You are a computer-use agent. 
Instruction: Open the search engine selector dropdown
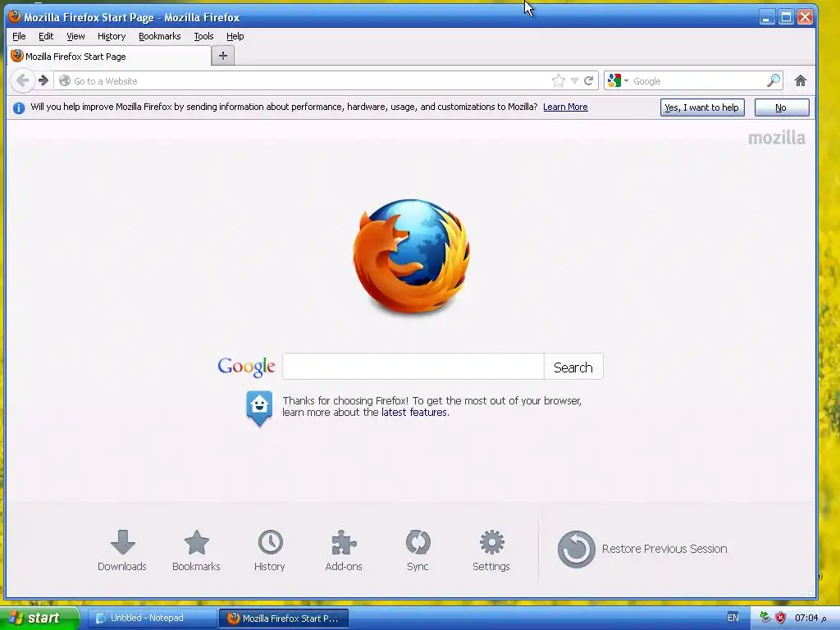point(619,81)
